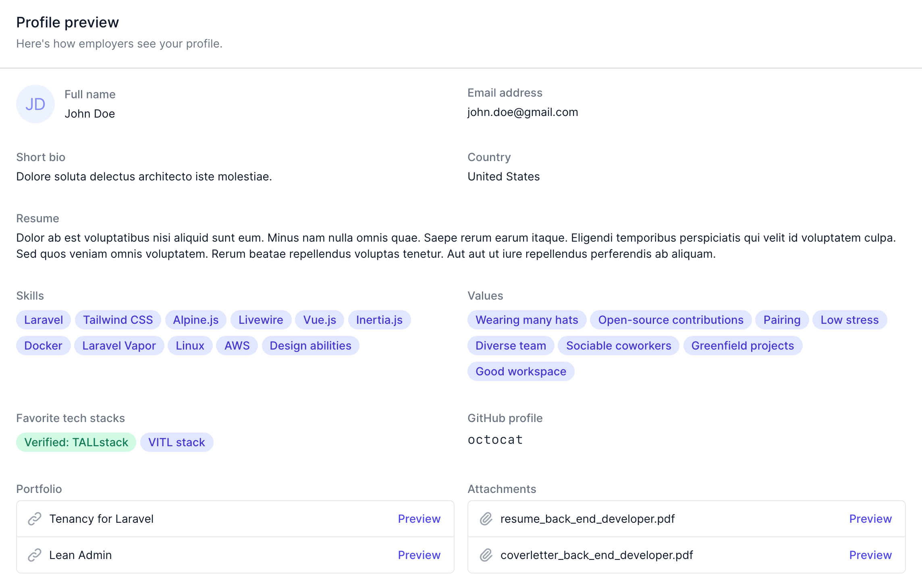
Task: Select the Laravel Vapor skill tag
Action: pyautogui.click(x=119, y=346)
